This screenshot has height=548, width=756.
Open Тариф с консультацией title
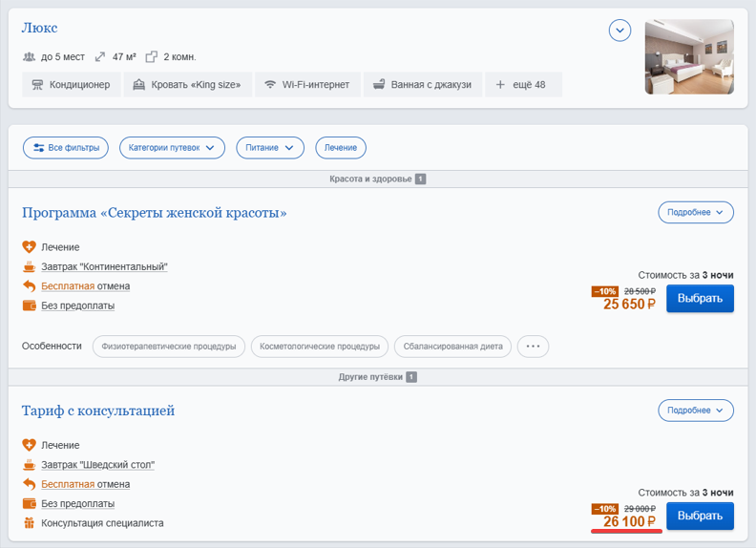coord(98,411)
